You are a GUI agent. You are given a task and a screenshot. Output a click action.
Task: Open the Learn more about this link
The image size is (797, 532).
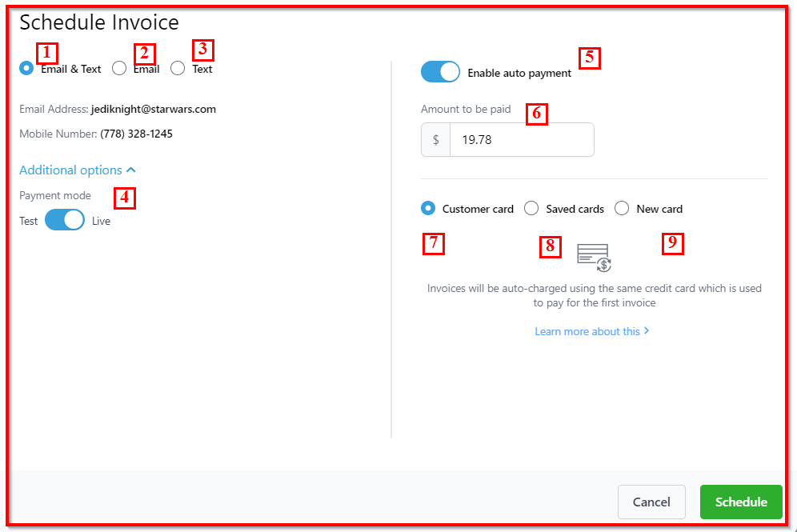587,331
